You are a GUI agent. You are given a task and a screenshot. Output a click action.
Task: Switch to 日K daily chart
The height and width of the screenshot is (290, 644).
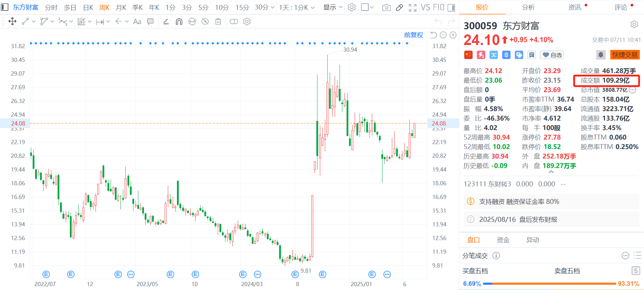88,7
